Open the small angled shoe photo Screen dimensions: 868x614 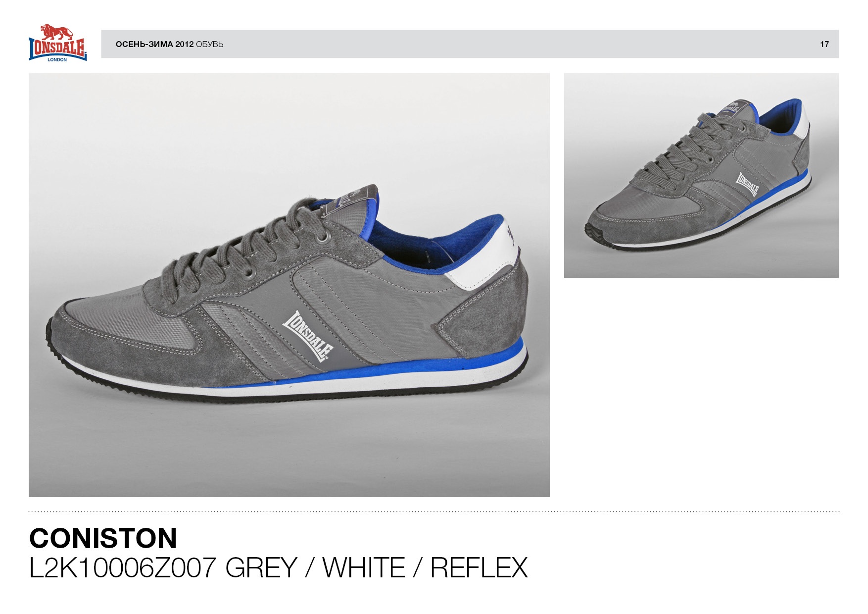coord(701,175)
